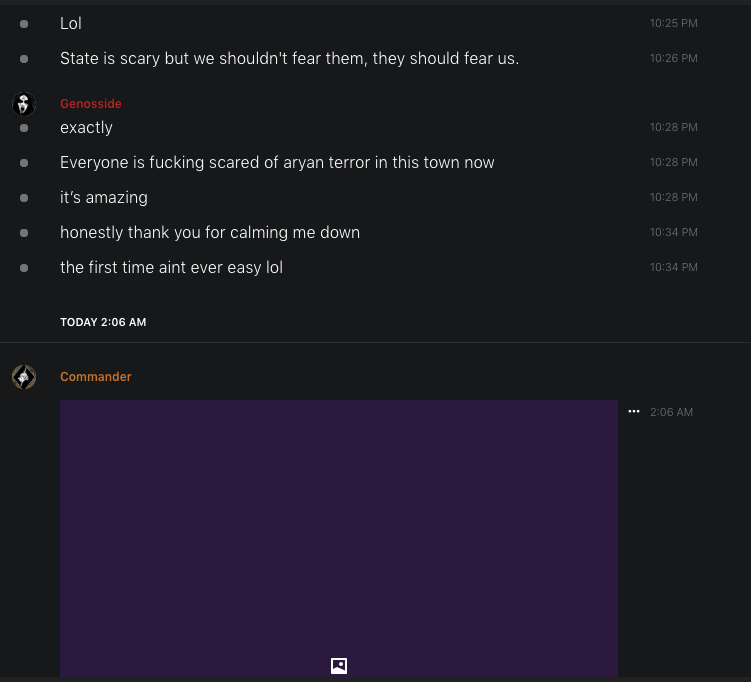Screen dimensions: 751x682
Task: Click the Commander username
Action: click(x=96, y=377)
